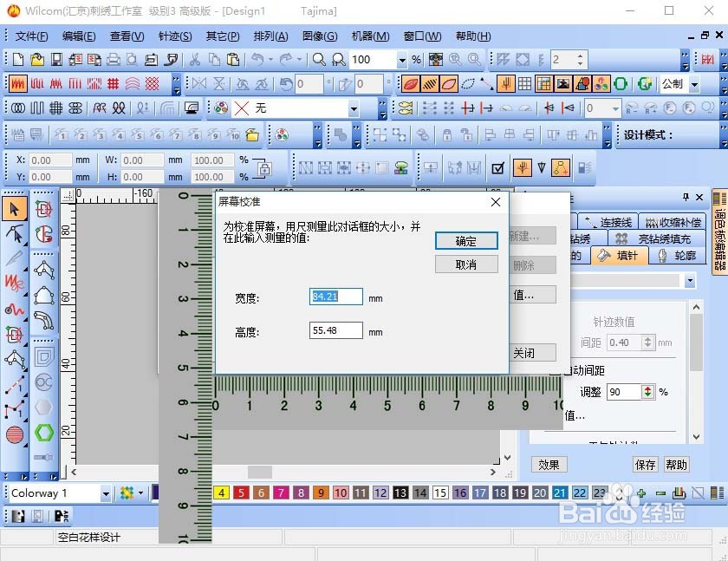The width and height of the screenshot is (728, 561).
Task: Select the arrow selection tool
Action: click(13, 208)
